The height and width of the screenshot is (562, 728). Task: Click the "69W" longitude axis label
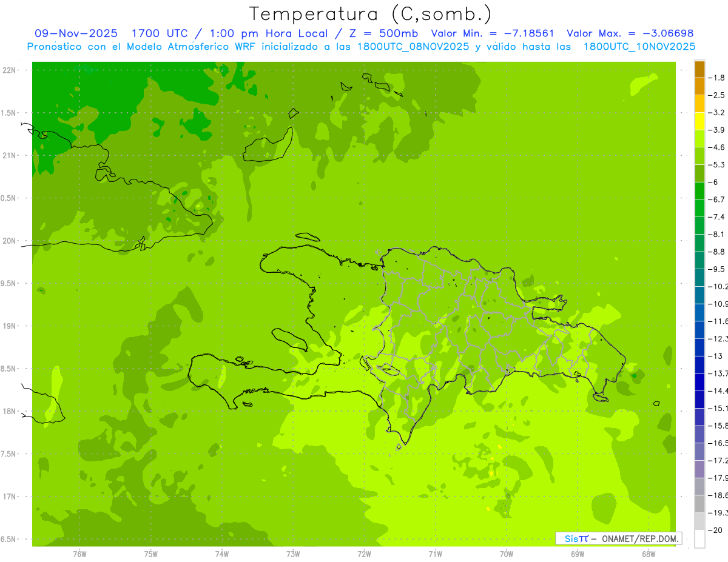(x=578, y=554)
